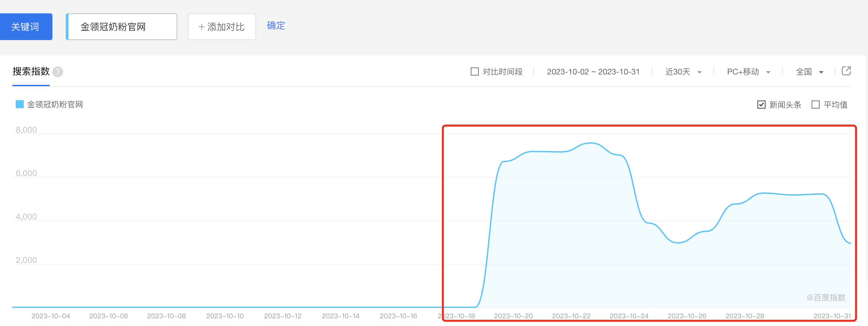Open the 2023-10-02 ~ 2023-10-31 date range picker
The width and height of the screenshot is (868, 326).
[593, 72]
